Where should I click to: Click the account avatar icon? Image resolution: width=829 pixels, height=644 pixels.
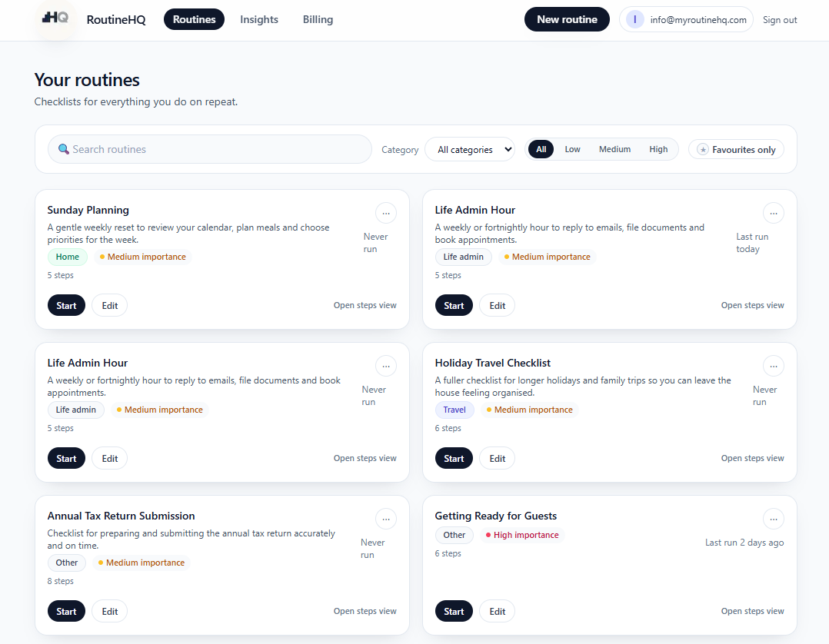(x=634, y=19)
